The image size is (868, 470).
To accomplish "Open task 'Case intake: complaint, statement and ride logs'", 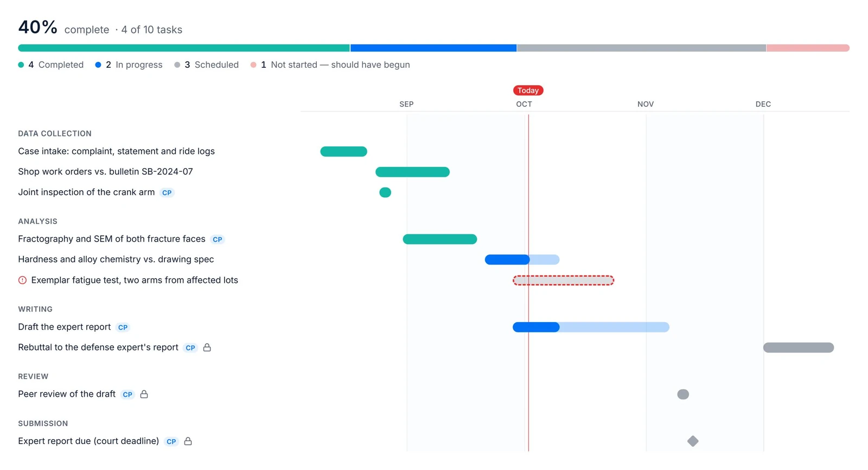I will point(116,151).
